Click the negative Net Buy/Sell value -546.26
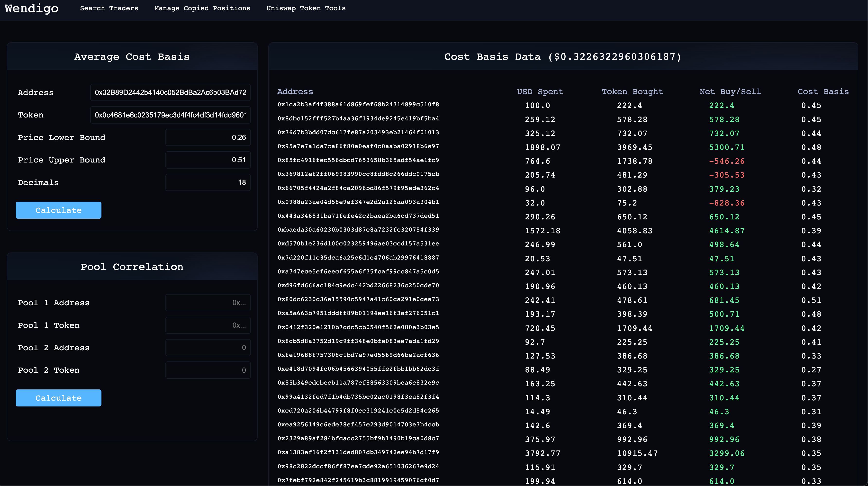This screenshot has width=868, height=486. pos(727,161)
